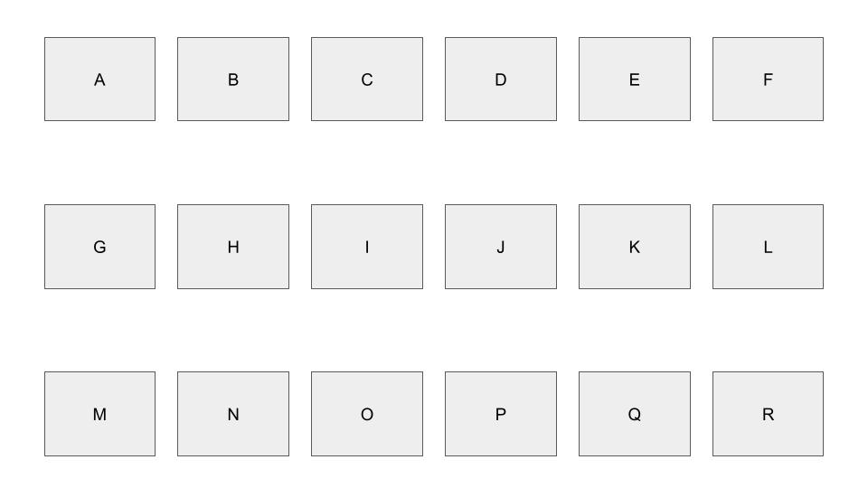Select the Q box
868x488 pixels.
(634, 414)
